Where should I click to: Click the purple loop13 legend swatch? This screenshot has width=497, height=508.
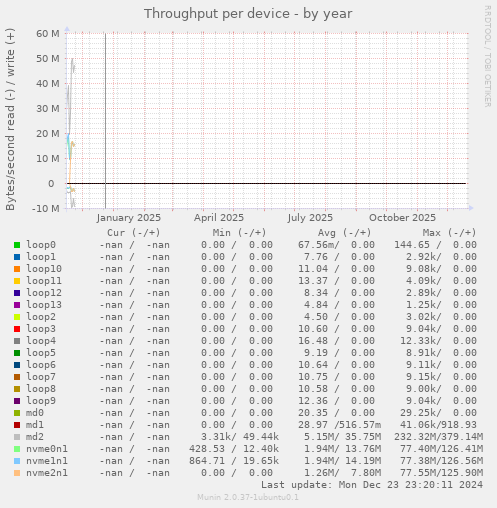coord(17,305)
